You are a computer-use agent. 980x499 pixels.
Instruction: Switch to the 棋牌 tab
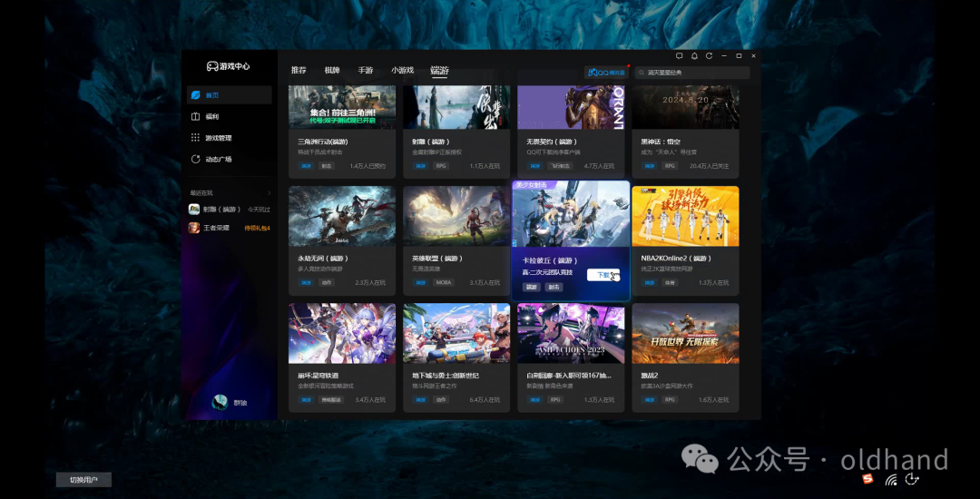click(x=332, y=70)
